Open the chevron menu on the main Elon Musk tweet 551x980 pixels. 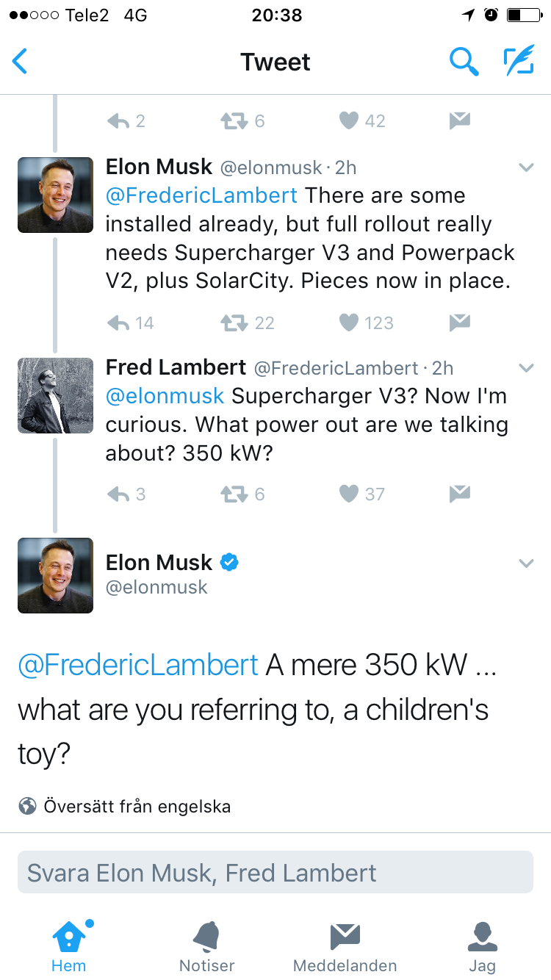click(526, 563)
